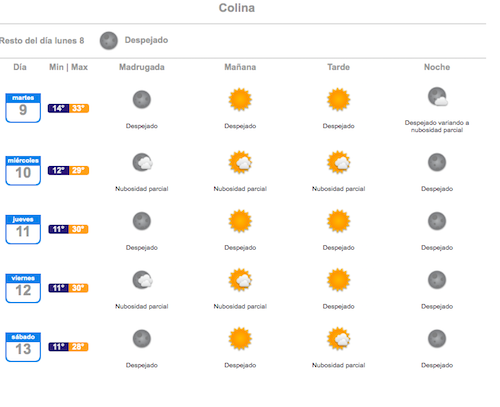Image resolution: width=500 pixels, height=407 pixels.
Task: Click the moon icon beside Resto del día lunes 8
Action: pos(109,41)
